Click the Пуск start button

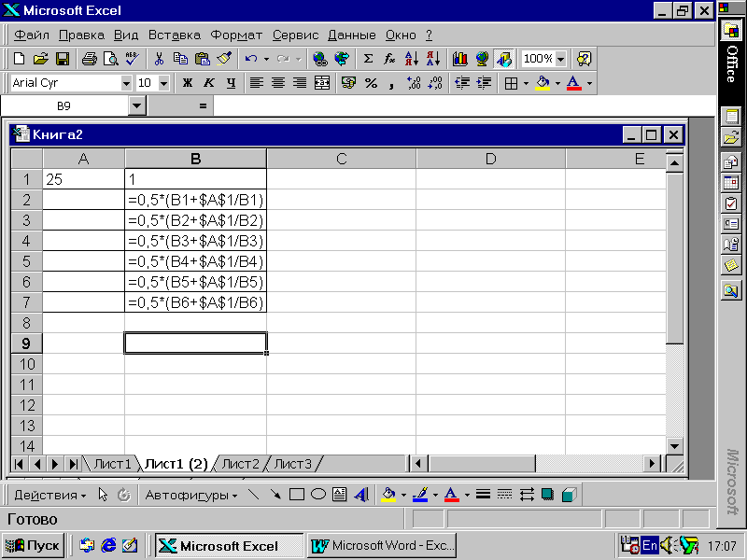pyautogui.click(x=34, y=545)
